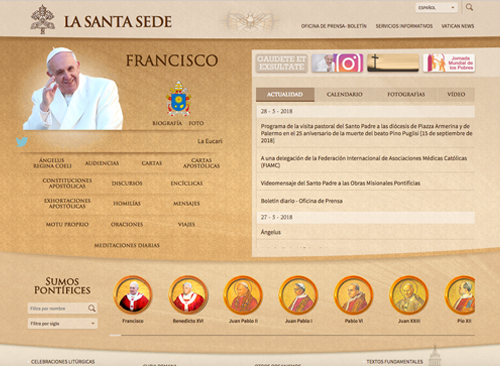Click the search magnifier icon in header

pos(469,7)
